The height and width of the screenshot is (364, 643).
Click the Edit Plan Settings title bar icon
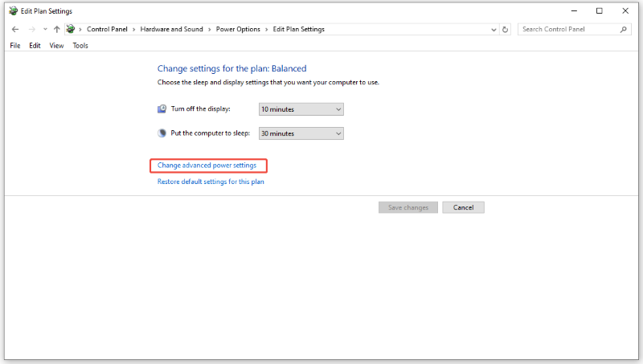(x=14, y=11)
